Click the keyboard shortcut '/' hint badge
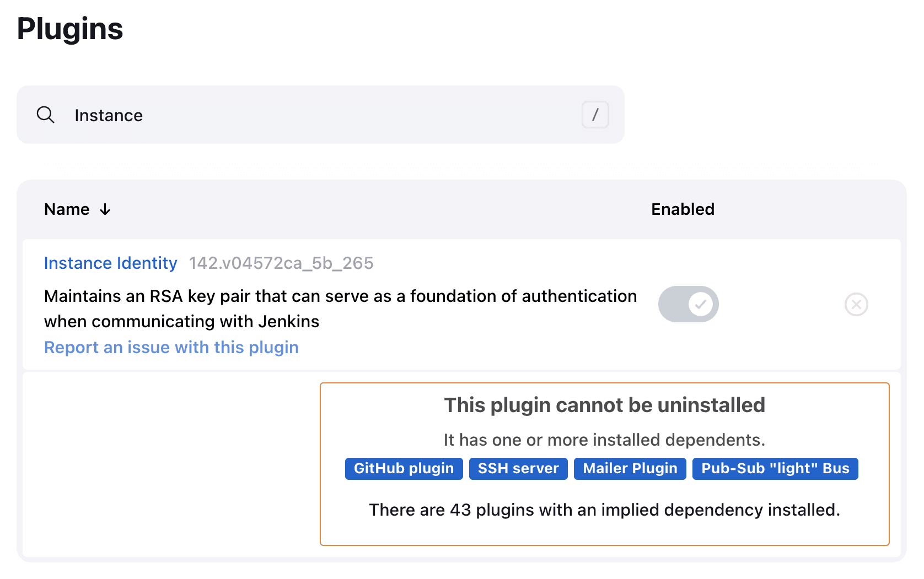924x579 pixels. tap(595, 115)
